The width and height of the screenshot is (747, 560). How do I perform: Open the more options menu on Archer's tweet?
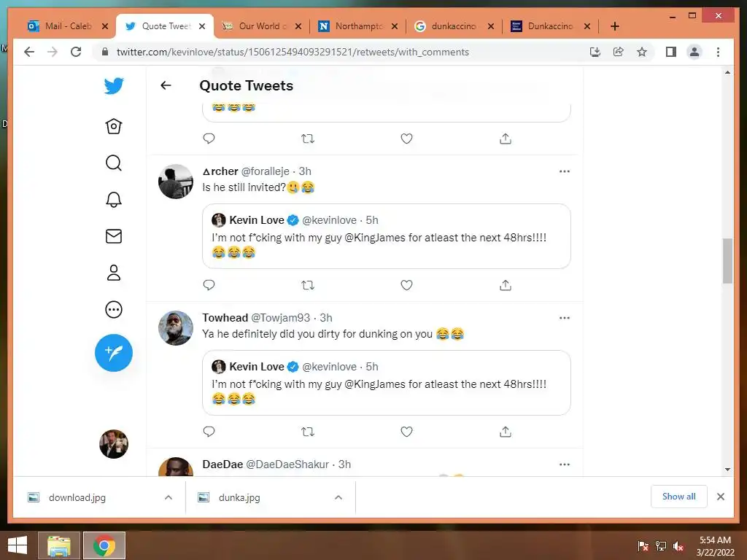[x=565, y=171]
